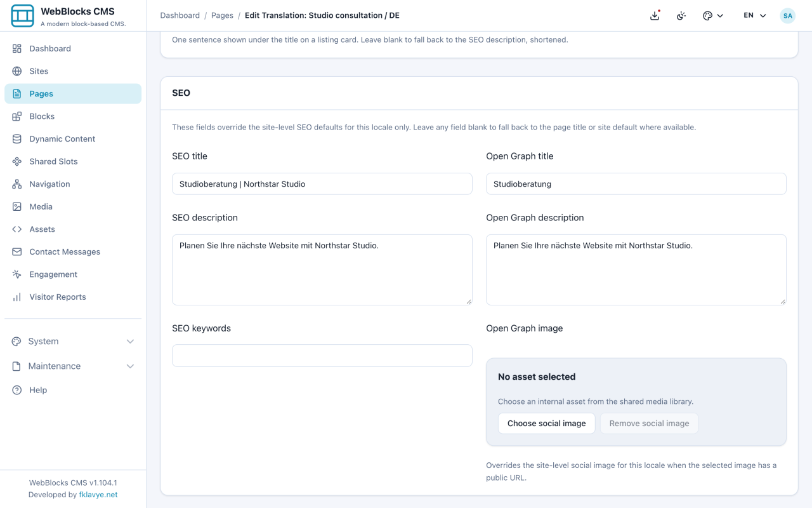Open Dashboard from sidebar icon
The height and width of the screenshot is (508, 812).
17,48
